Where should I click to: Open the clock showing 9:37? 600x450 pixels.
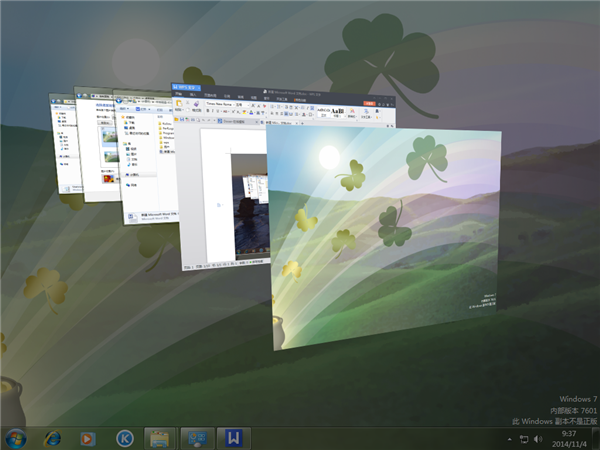pos(569,438)
